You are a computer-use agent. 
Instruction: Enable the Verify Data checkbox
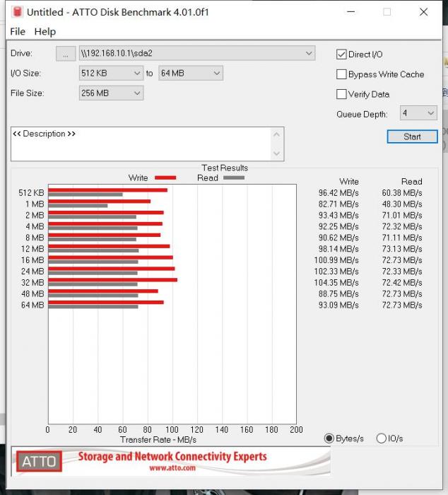(341, 94)
